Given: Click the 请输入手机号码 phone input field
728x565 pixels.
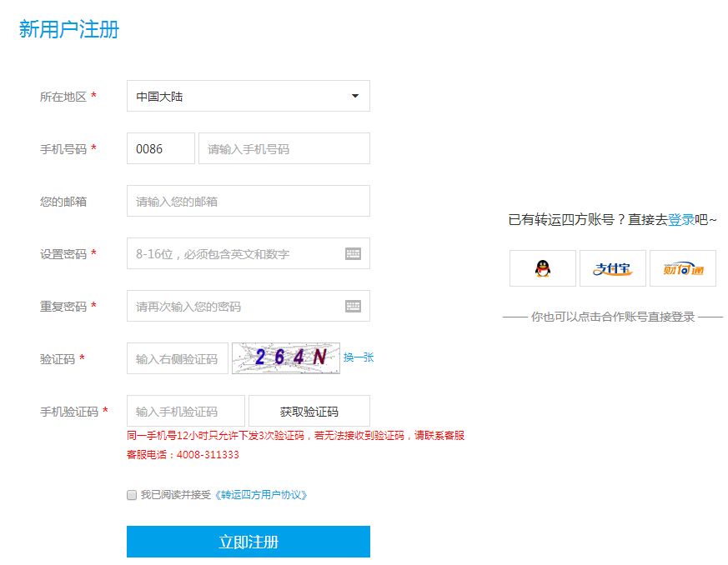Looking at the screenshot, I should click(x=284, y=147).
